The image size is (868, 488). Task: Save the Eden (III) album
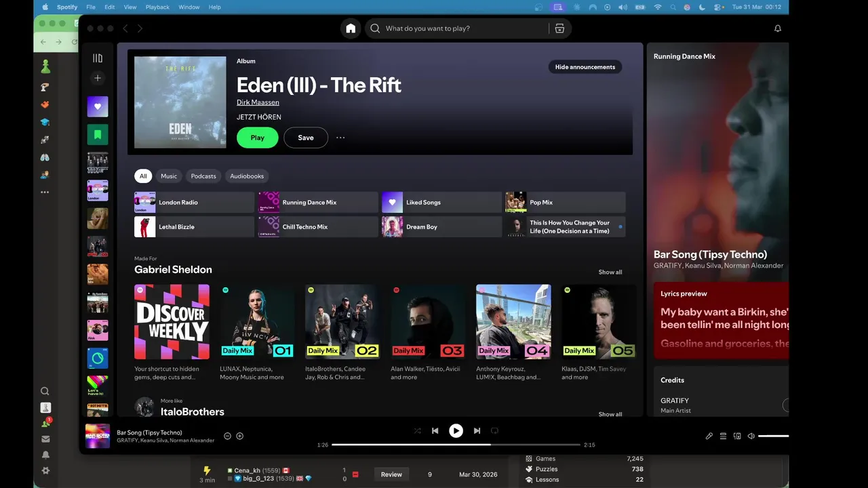coord(306,138)
